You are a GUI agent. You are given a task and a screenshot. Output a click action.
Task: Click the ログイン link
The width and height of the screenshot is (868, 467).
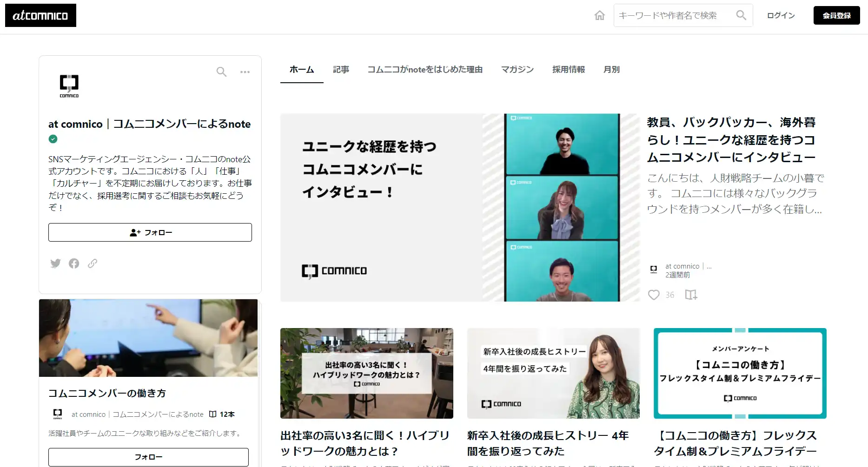coord(781,15)
